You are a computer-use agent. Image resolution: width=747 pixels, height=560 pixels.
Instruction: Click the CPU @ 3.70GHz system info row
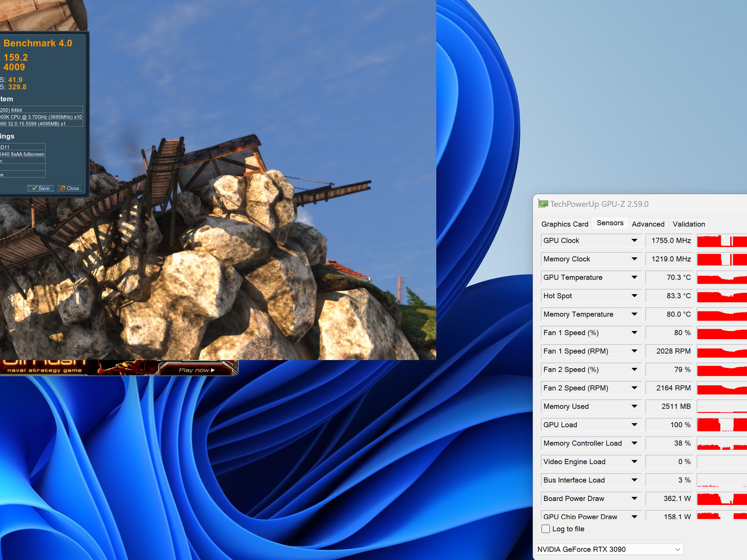pyautogui.click(x=41, y=117)
